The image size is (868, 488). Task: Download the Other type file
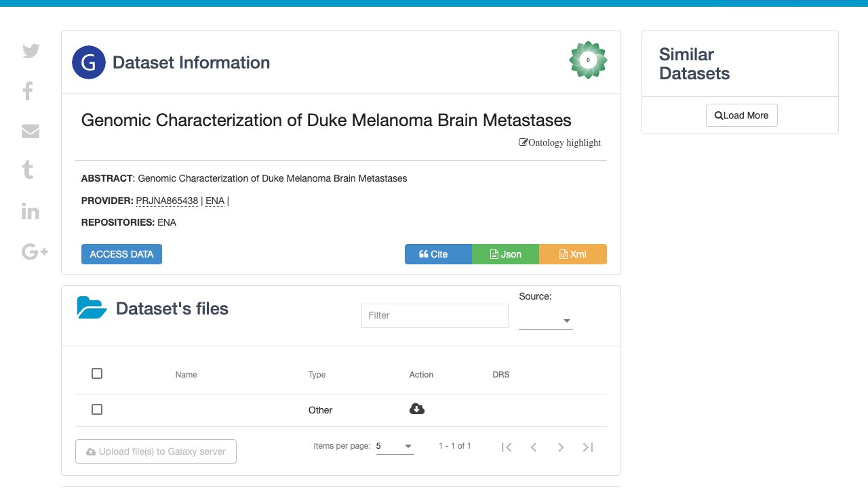coord(417,409)
